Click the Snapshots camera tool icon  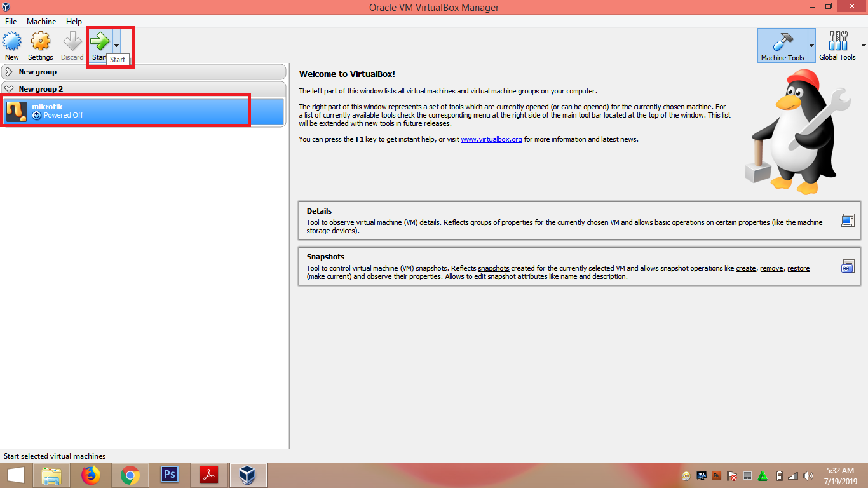[x=848, y=266]
